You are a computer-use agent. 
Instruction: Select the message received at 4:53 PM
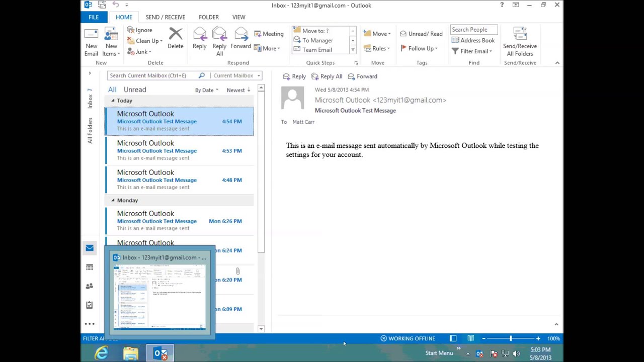[x=179, y=150]
